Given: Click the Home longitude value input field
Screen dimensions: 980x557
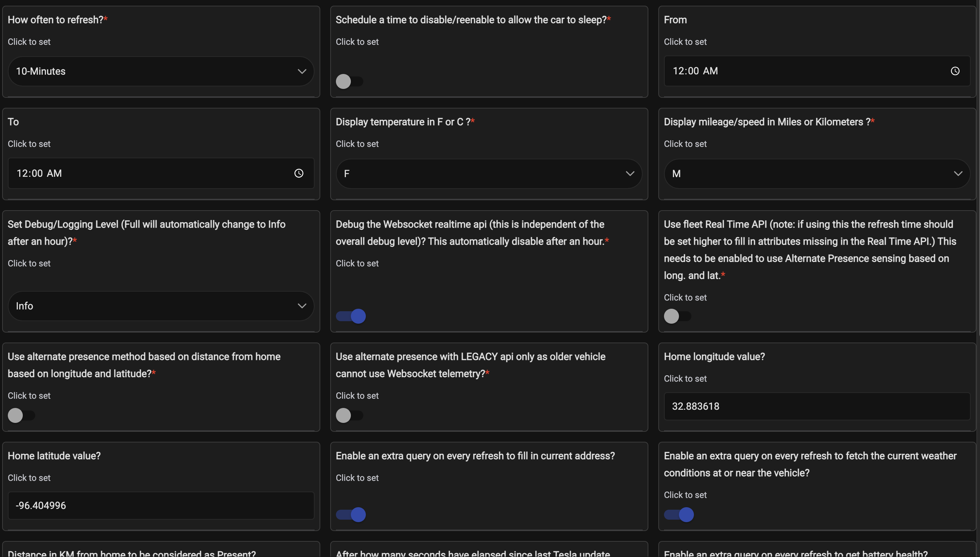Looking at the screenshot, I should click(817, 406).
